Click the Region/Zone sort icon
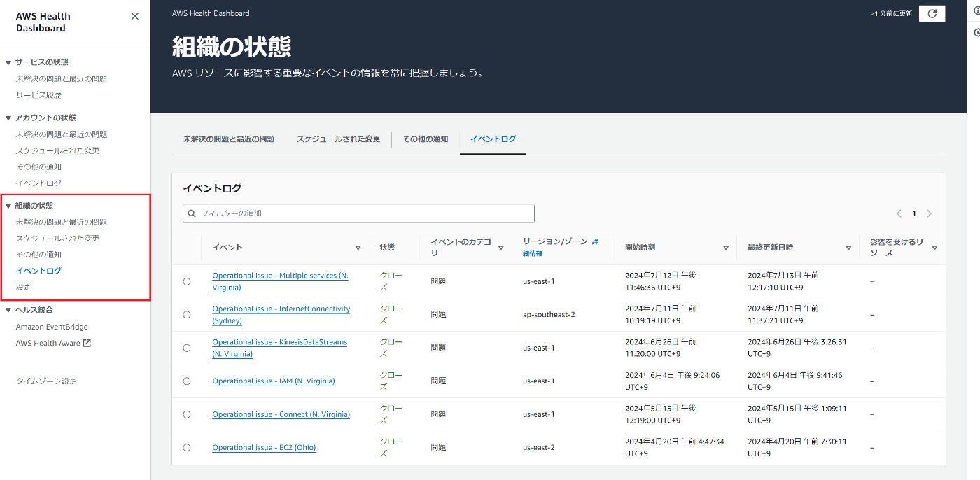This screenshot has height=480, width=980. pyautogui.click(x=595, y=241)
